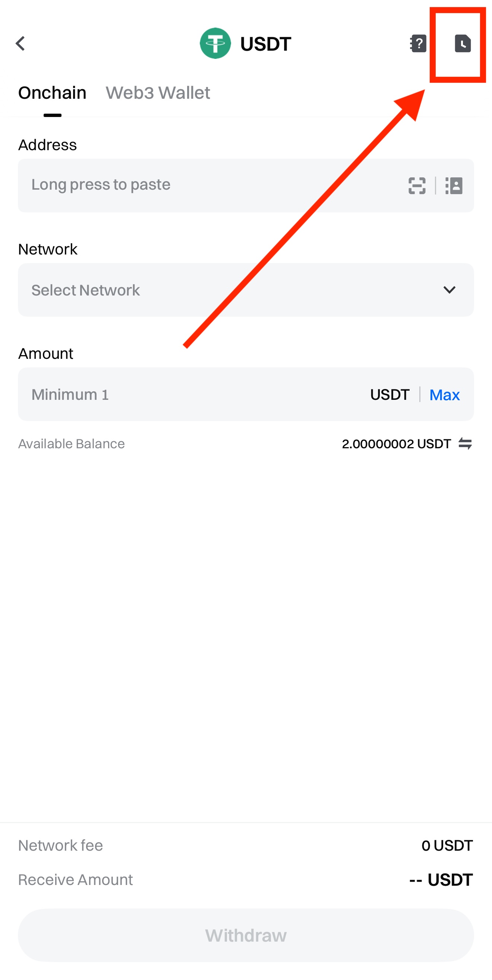The image size is (492, 980).
Task: Tap the 2.00000002 USDT available balance
Action: (396, 443)
